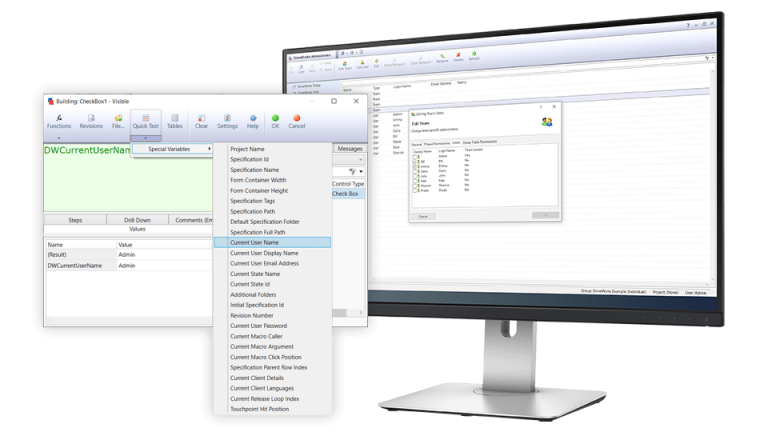
Task: Open the Functions tool in rule builder
Action: point(59,121)
